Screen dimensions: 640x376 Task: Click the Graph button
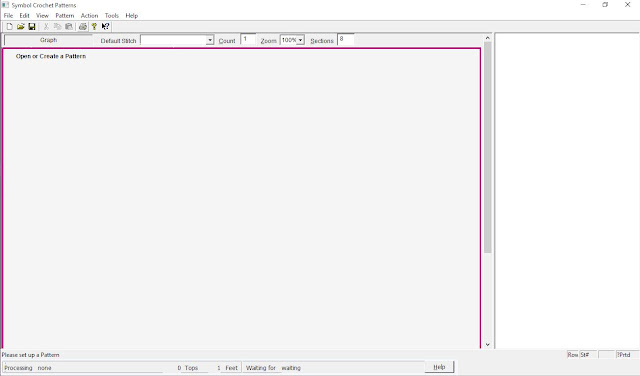[x=48, y=40]
